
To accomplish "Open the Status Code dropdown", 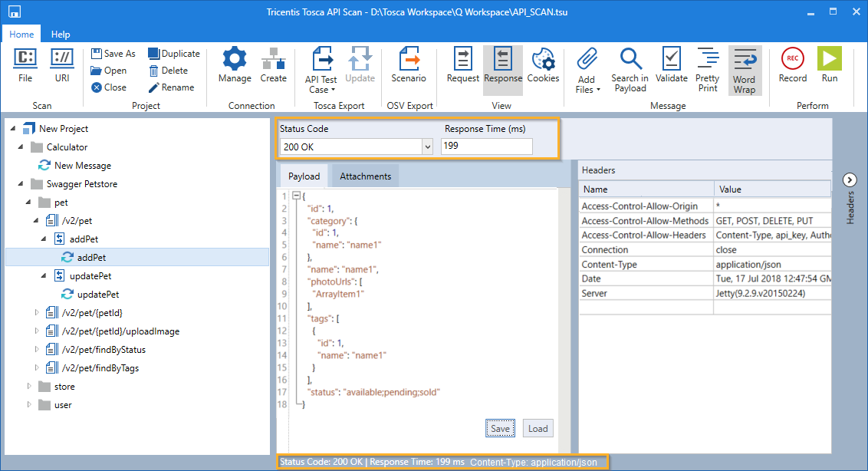I will (x=427, y=147).
